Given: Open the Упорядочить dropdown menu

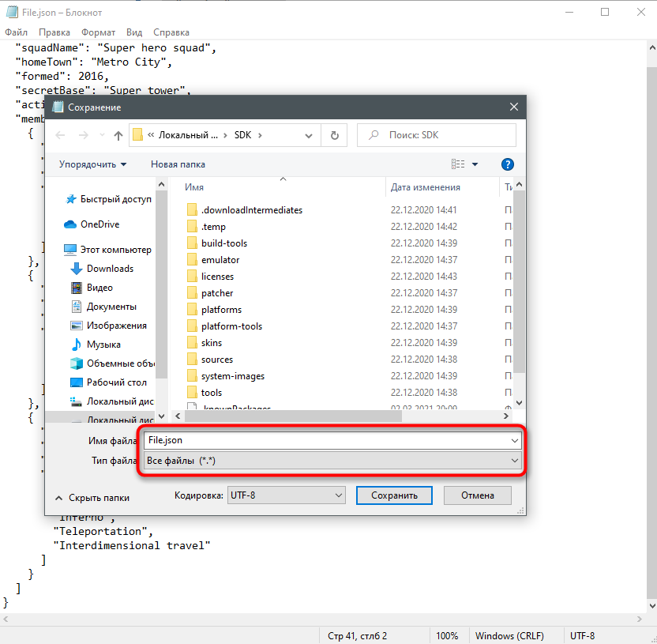Looking at the screenshot, I should 92,164.
